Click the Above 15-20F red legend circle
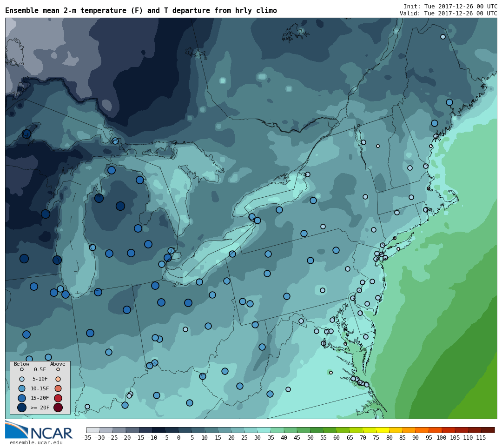The height and width of the screenshot is (448, 502). point(58,398)
